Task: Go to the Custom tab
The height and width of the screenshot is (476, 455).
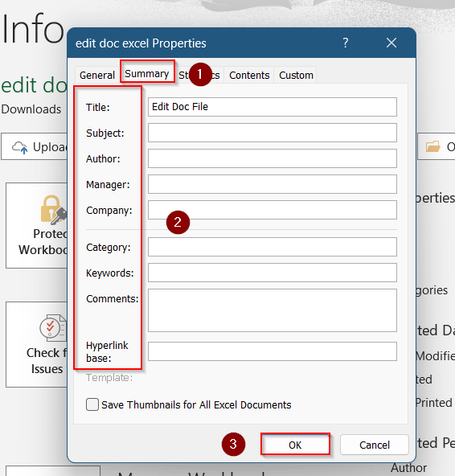Action: pos(296,75)
